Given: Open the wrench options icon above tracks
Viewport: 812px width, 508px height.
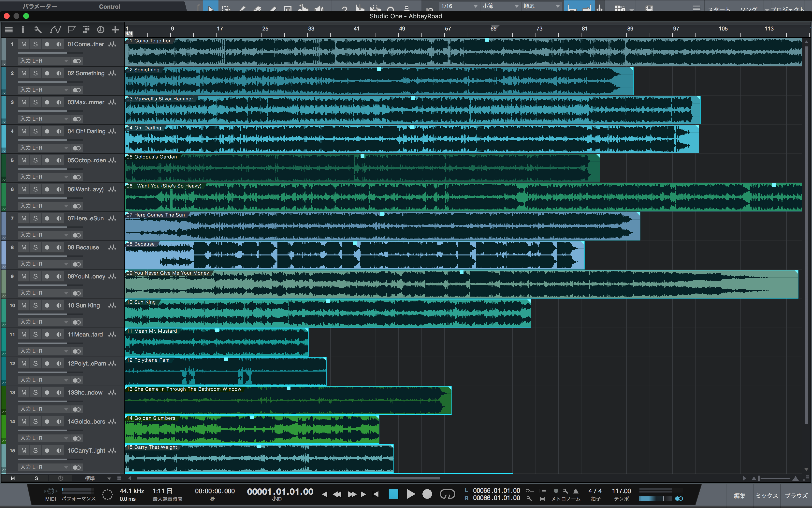Looking at the screenshot, I should coord(38,30).
